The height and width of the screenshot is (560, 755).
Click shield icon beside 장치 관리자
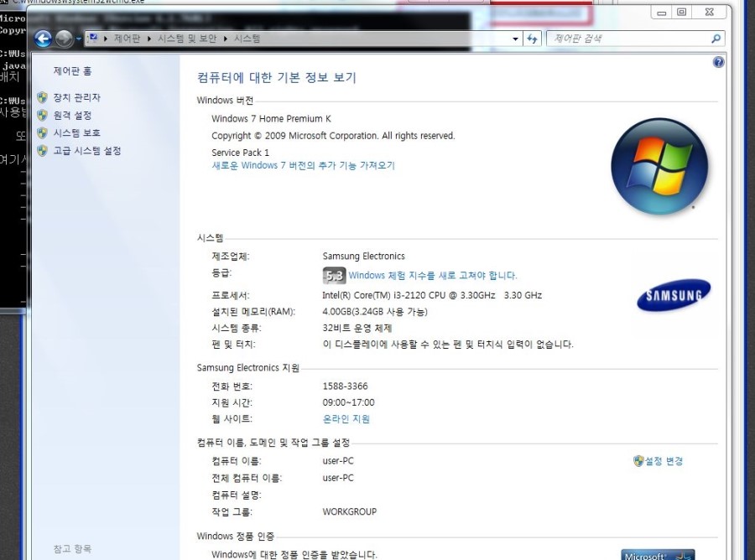click(x=43, y=97)
